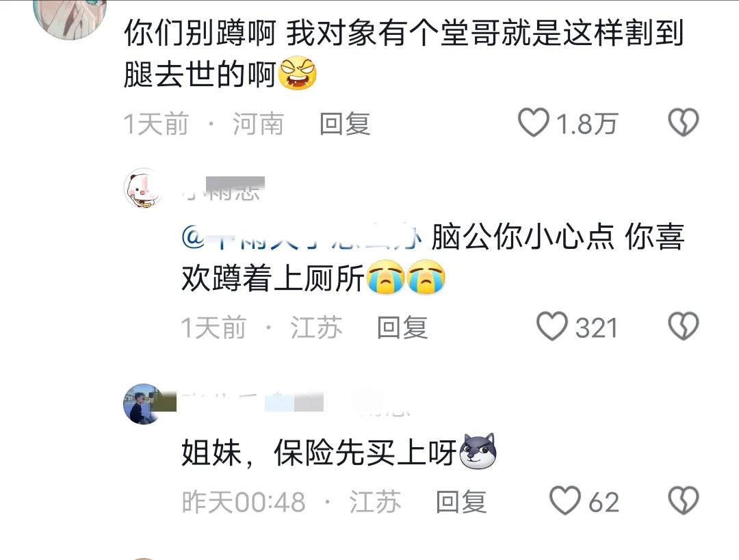Image resolution: width=739 pixels, height=560 pixels.
Task: Reply to the 昨天00:48 comment
Action: [461, 502]
